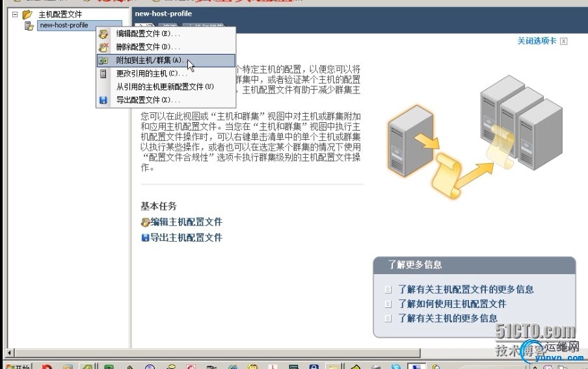Click the 了解更多信息 panel header
Viewport: 588px width, 369px height.
click(474, 265)
